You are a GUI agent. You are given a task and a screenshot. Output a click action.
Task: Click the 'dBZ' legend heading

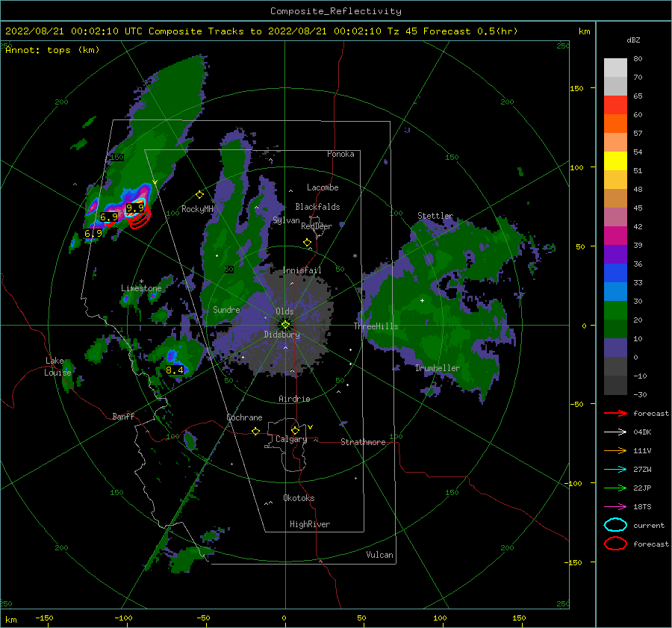pyautogui.click(x=633, y=40)
